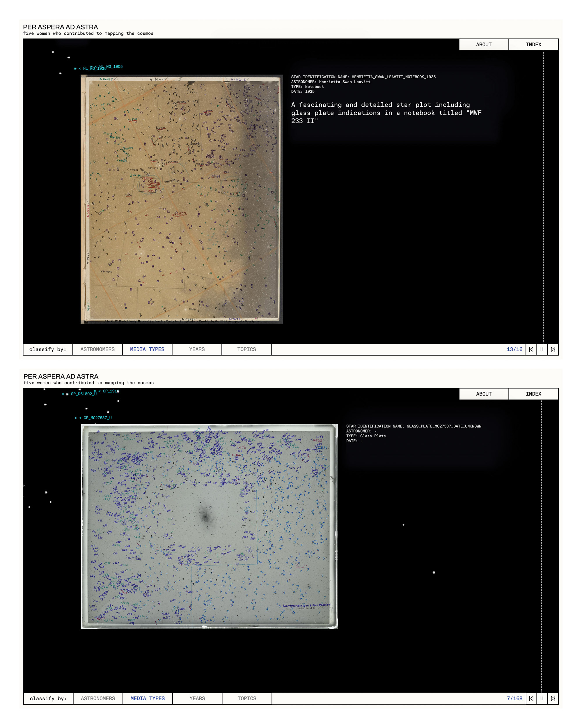
Task: Classify by TOPICS in the notebook view
Action: [x=246, y=349]
